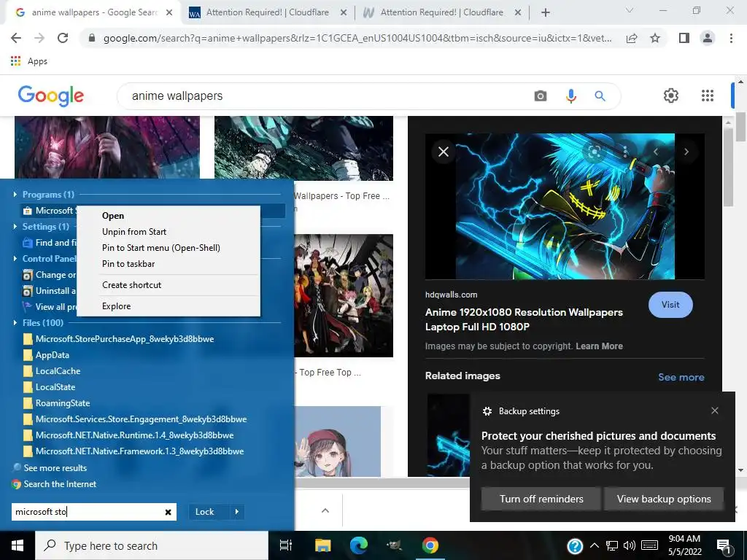Close the image preview panel with X

444,152
